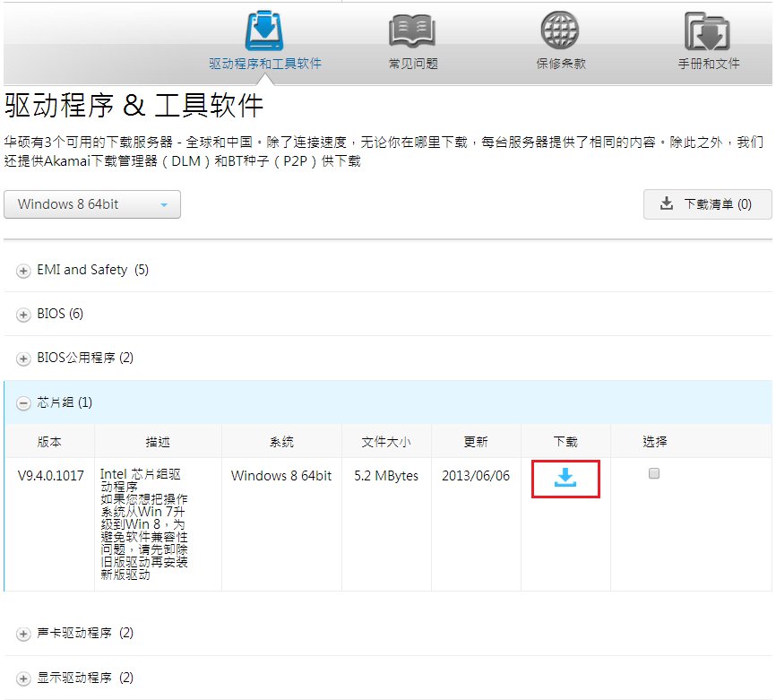Viewport: 776px width, 700px height.
Task: Click the 2013/06/06 update date
Action: pos(476,476)
